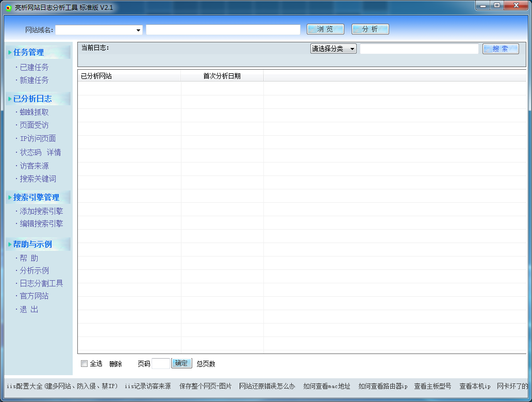Open 日志分割工具 in the sidebar
The height and width of the screenshot is (402, 532).
tap(41, 283)
